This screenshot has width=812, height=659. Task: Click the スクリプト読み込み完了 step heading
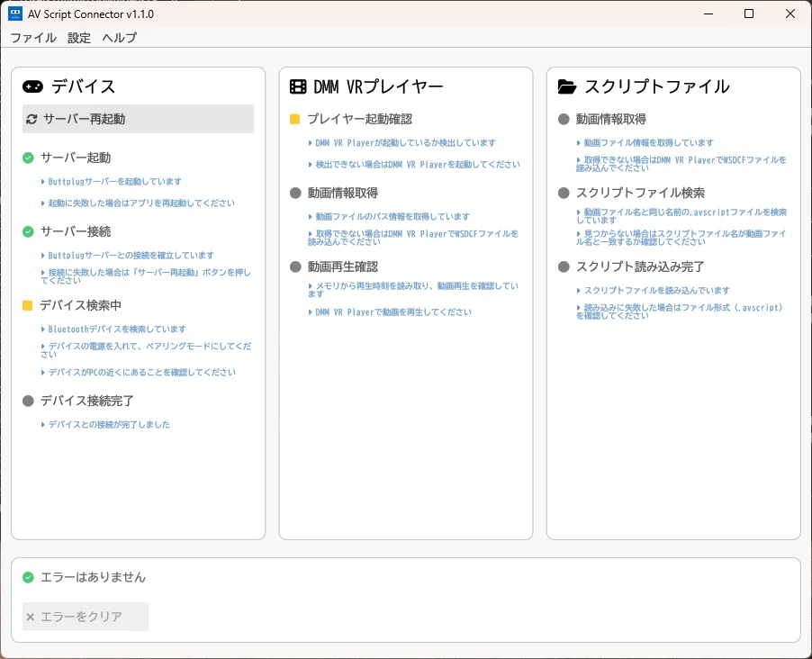[x=641, y=266]
